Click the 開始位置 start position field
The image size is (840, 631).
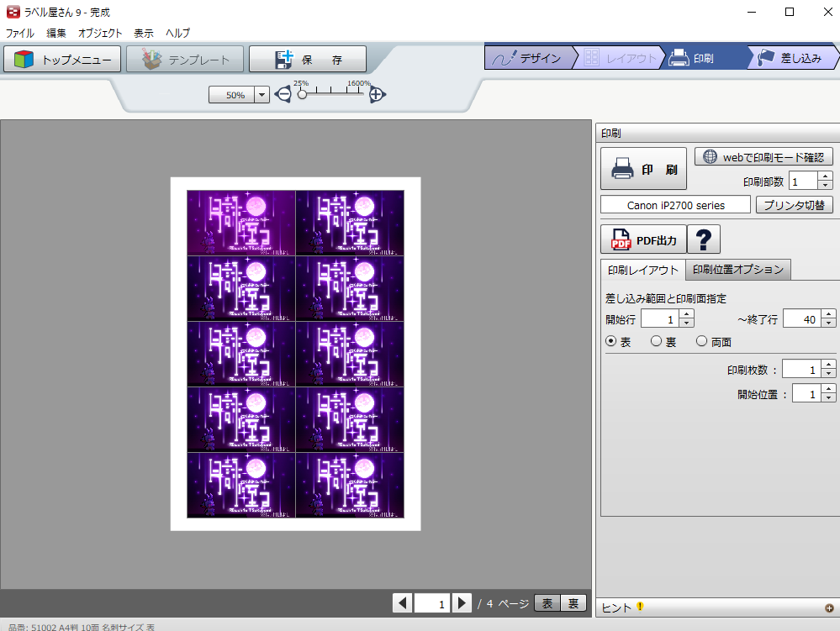click(806, 394)
